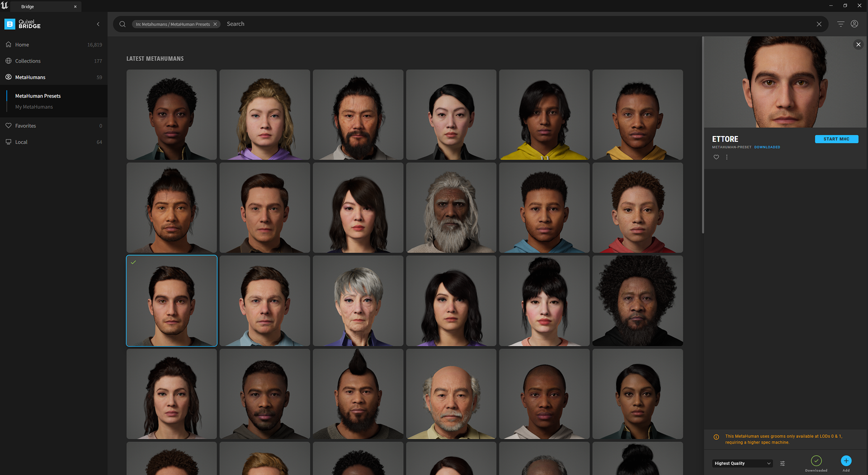
Task: Open My MetaHumans subcategory
Action: pyautogui.click(x=34, y=107)
